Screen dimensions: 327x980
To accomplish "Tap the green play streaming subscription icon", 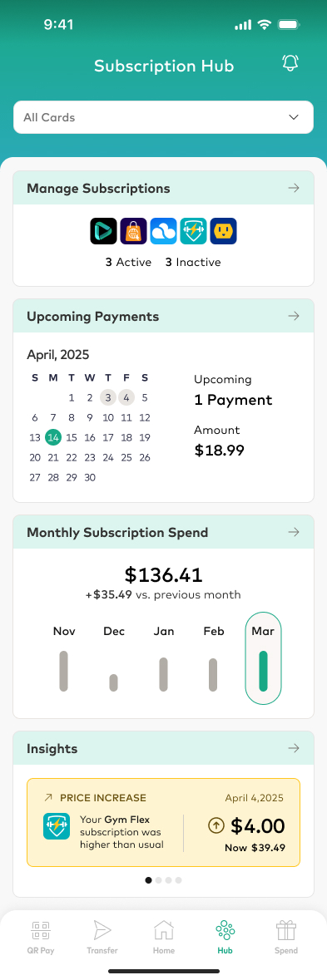I will click(x=103, y=230).
